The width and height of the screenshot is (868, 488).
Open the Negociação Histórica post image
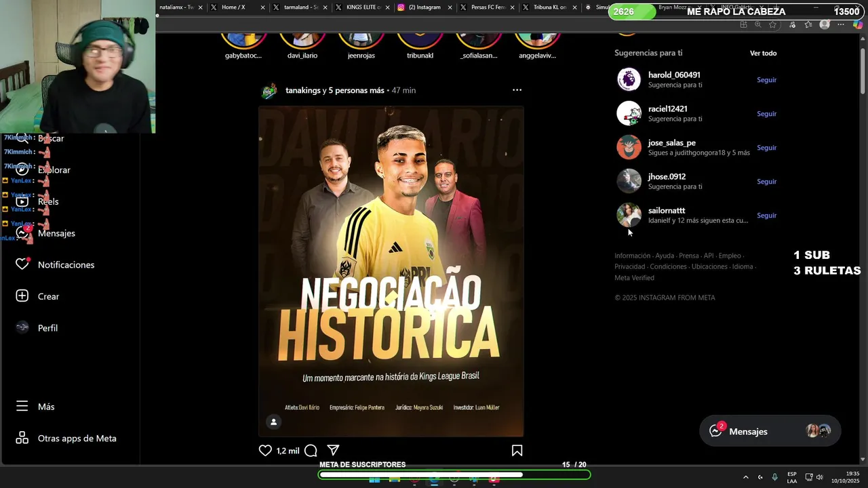click(391, 271)
